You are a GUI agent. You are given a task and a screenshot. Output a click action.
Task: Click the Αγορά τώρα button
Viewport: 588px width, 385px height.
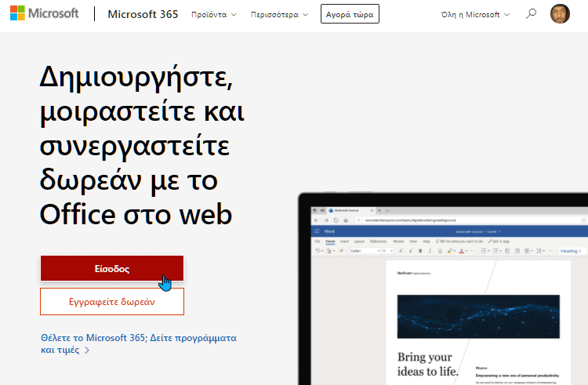[350, 14]
